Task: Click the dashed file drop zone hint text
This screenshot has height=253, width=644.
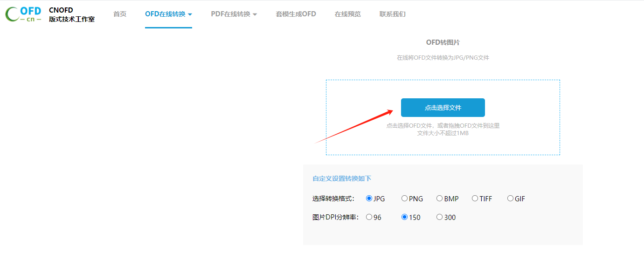Action: [443, 126]
